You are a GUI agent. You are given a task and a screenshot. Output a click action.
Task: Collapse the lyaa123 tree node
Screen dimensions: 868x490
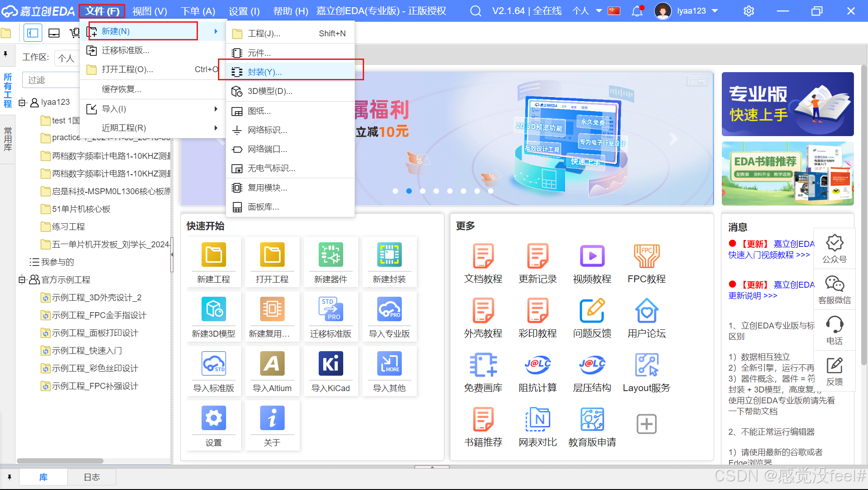pyautogui.click(x=21, y=103)
